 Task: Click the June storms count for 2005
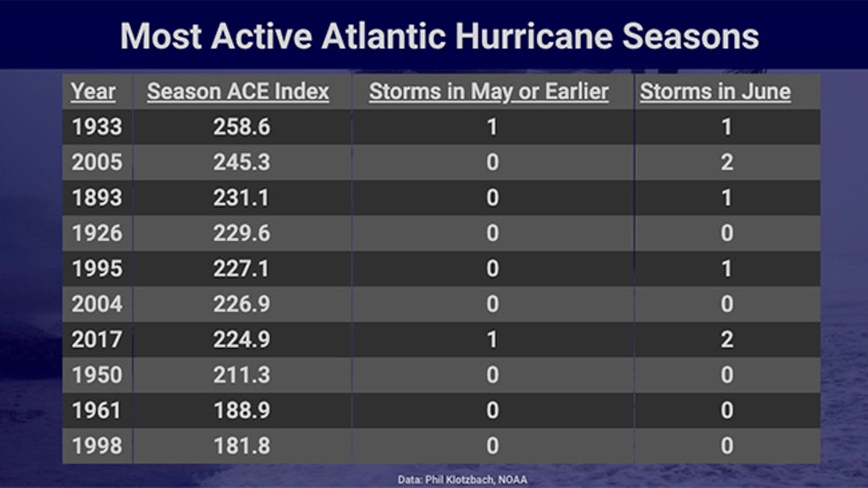pos(726,162)
